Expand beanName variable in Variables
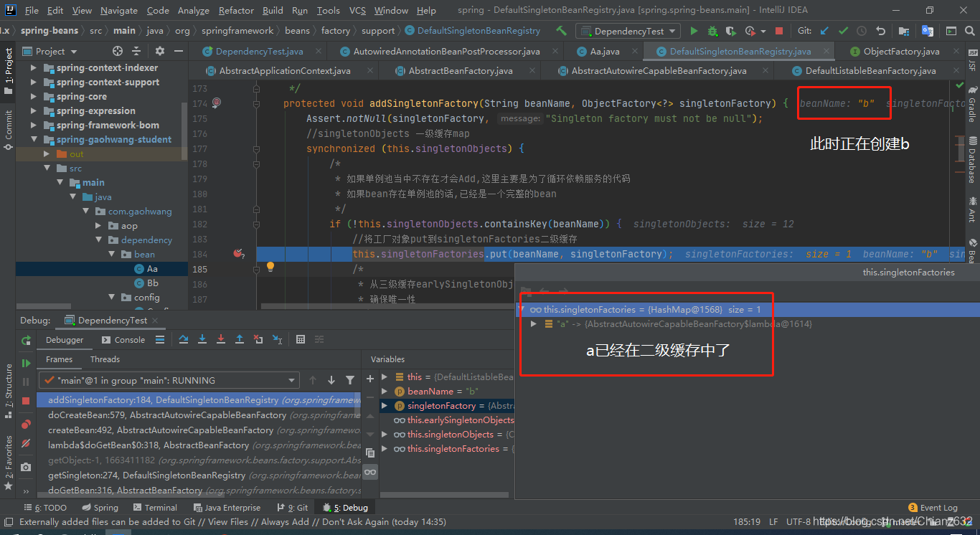The image size is (980, 535). (x=385, y=391)
